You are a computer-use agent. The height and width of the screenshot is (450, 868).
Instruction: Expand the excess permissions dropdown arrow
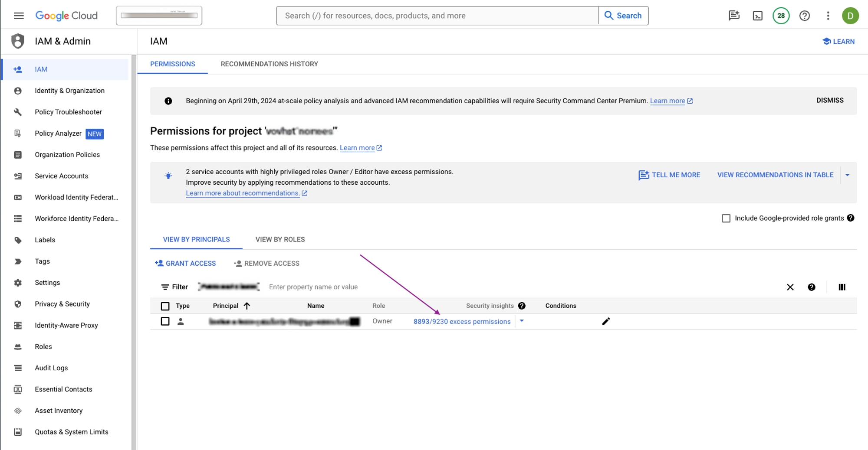coord(522,321)
